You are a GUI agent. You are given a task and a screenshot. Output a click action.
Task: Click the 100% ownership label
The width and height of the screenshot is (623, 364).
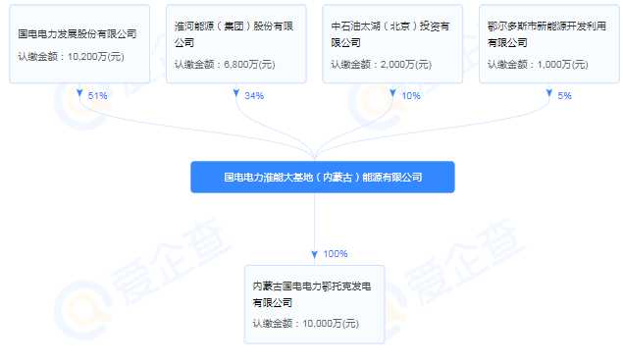tap(336, 254)
